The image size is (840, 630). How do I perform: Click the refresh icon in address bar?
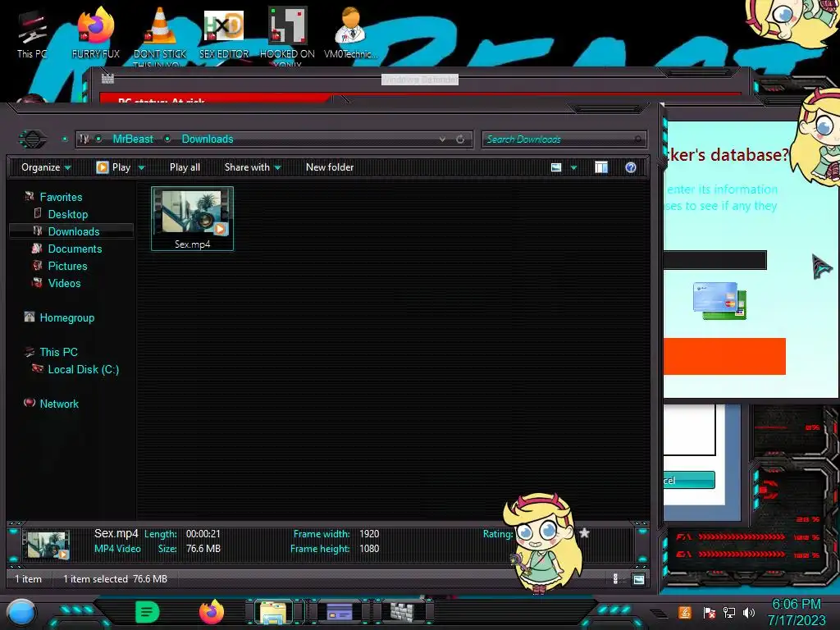pyautogui.click(x=460, y=139)
